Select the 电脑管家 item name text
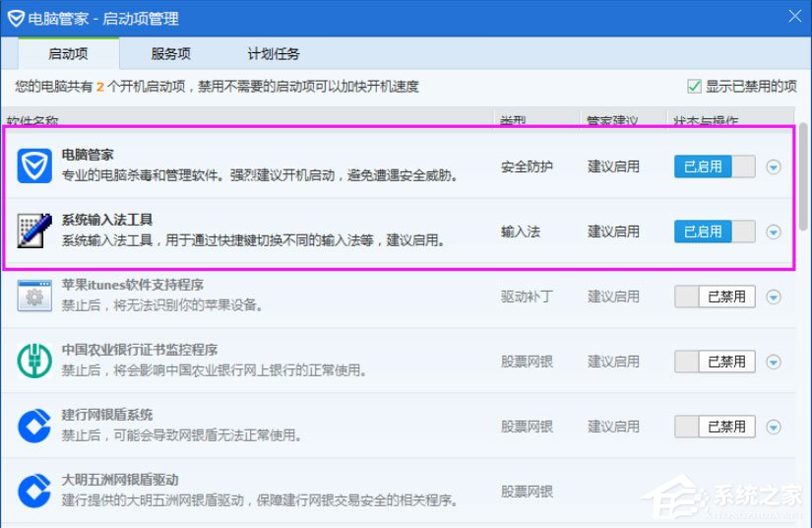The height and width of the screenshot is (528, 812). [x=88, y=155]
